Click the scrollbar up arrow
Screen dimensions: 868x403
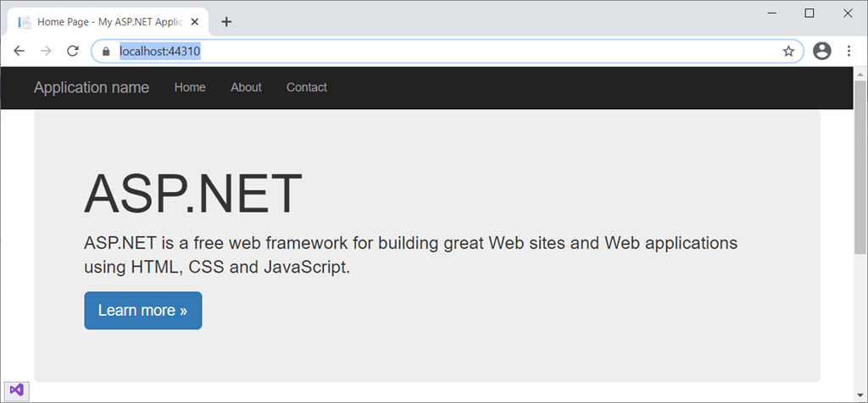tap(860, 73)
